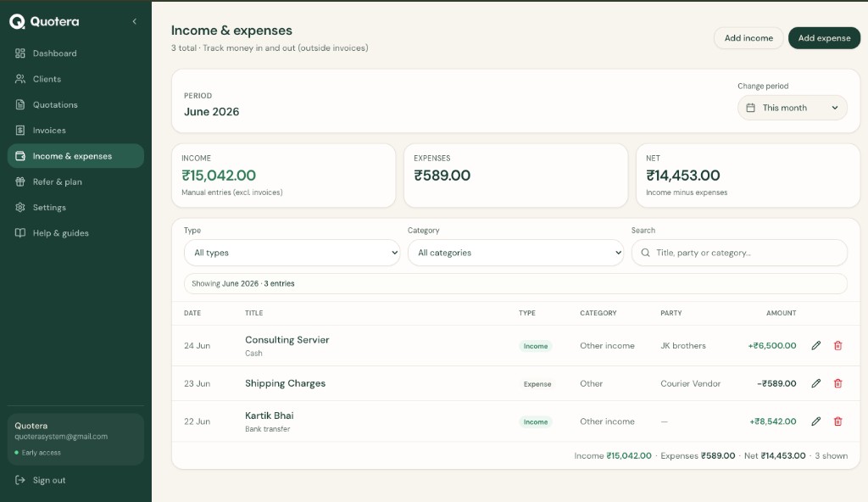Click the Refer & plan gift icon
The image size is (868, 502).
tap(20, 181)
